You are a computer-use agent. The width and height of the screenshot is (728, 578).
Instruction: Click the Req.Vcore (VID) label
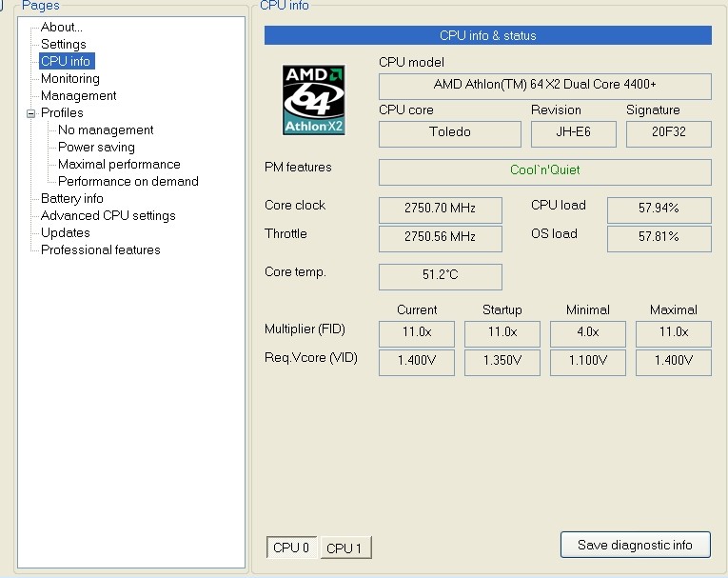[x=310, y=358]
